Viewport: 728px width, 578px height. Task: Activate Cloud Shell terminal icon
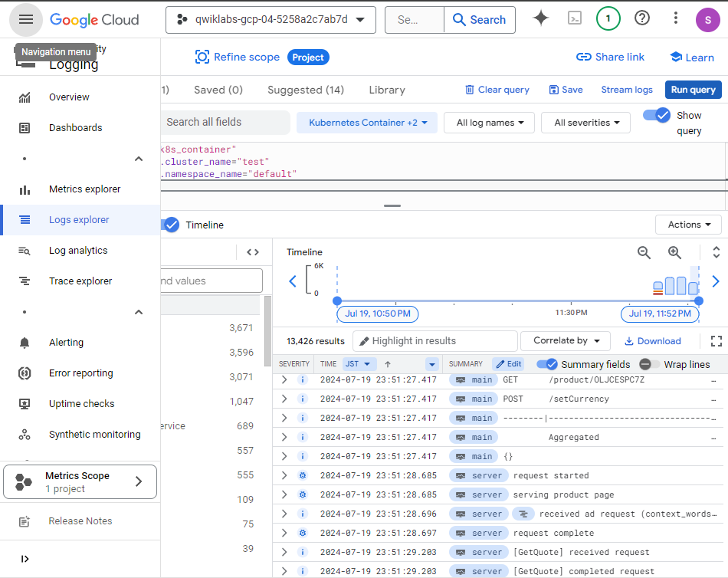tap(574, 18)
